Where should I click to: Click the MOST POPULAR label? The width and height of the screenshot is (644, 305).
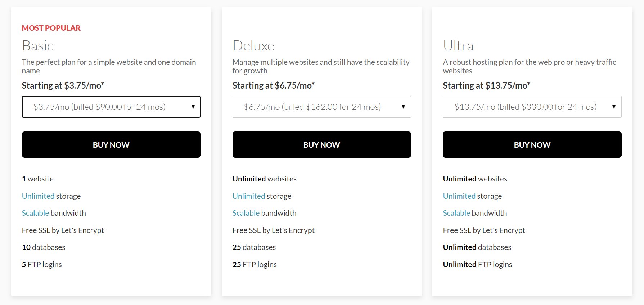[51, 28]
